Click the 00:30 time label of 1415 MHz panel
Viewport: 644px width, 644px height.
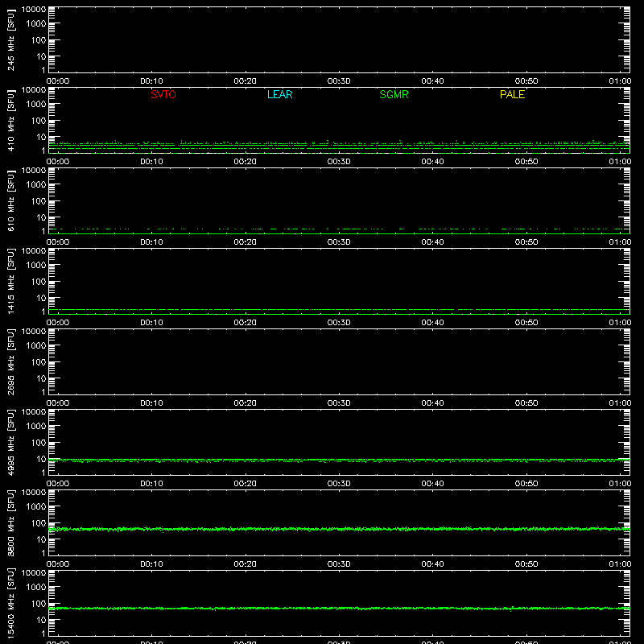[339, 323]
